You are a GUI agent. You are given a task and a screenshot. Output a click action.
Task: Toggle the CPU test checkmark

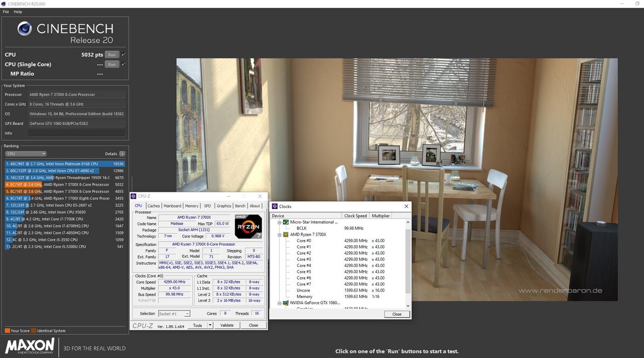124,54
